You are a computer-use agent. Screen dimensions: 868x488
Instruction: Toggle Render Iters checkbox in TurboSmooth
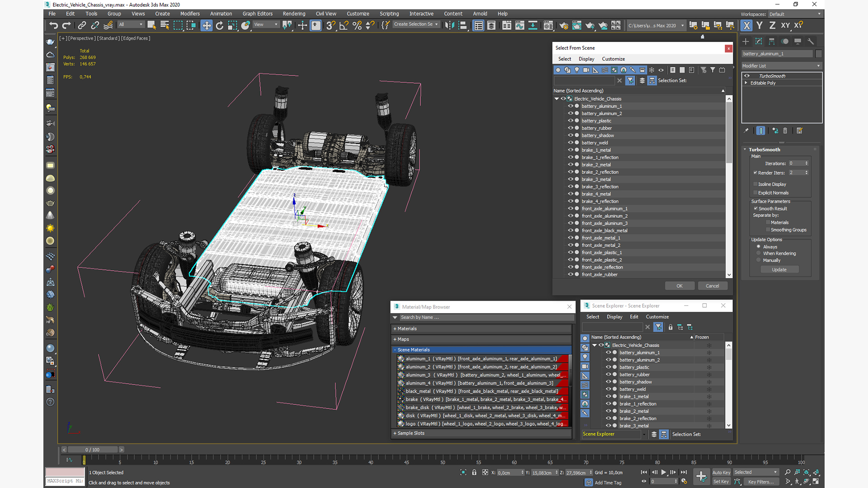pos(755,173)
